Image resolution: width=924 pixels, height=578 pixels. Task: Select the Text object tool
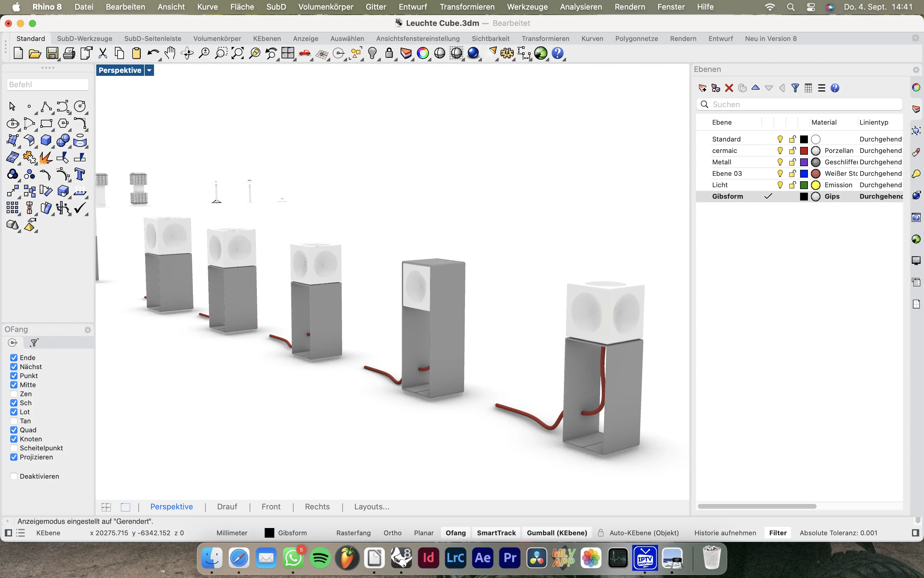(80, 174)
